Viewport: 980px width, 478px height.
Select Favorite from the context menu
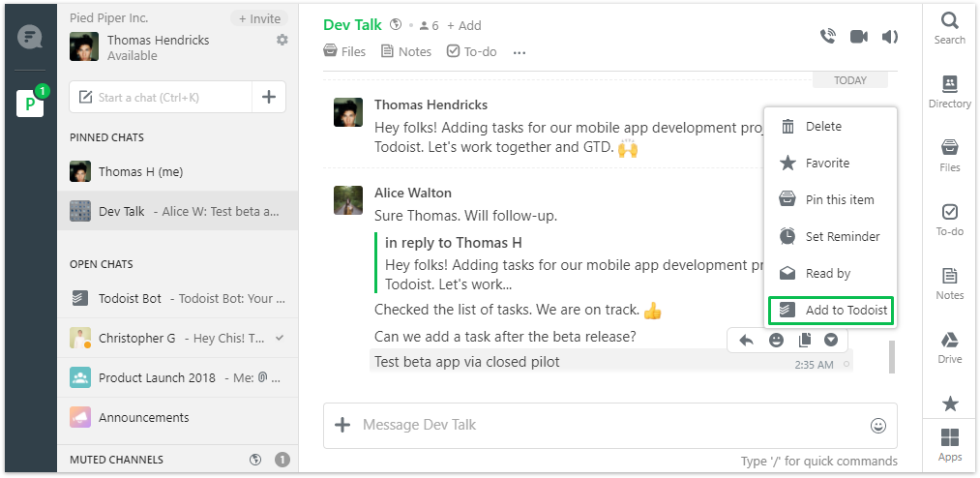click(x=831, y=164)
